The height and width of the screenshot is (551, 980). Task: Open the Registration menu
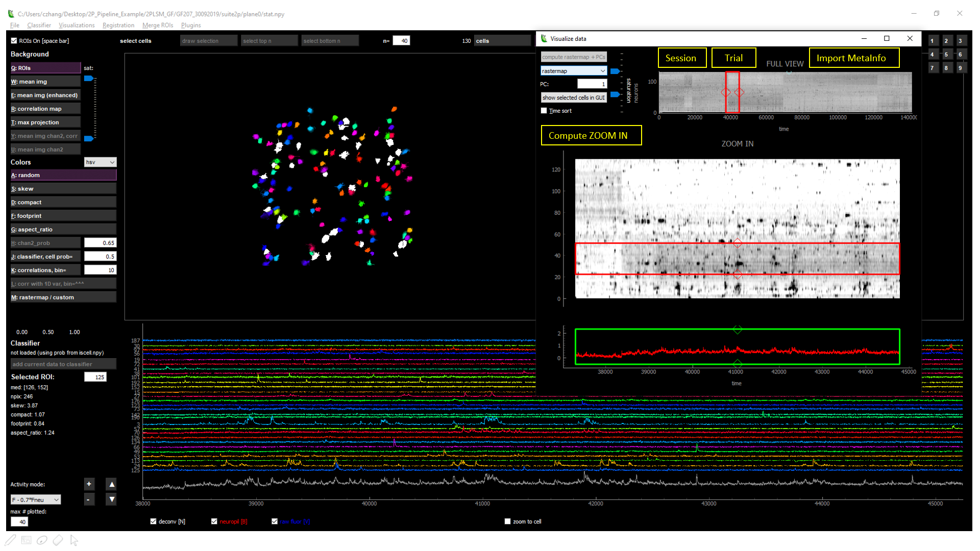[x=118, y=25]
